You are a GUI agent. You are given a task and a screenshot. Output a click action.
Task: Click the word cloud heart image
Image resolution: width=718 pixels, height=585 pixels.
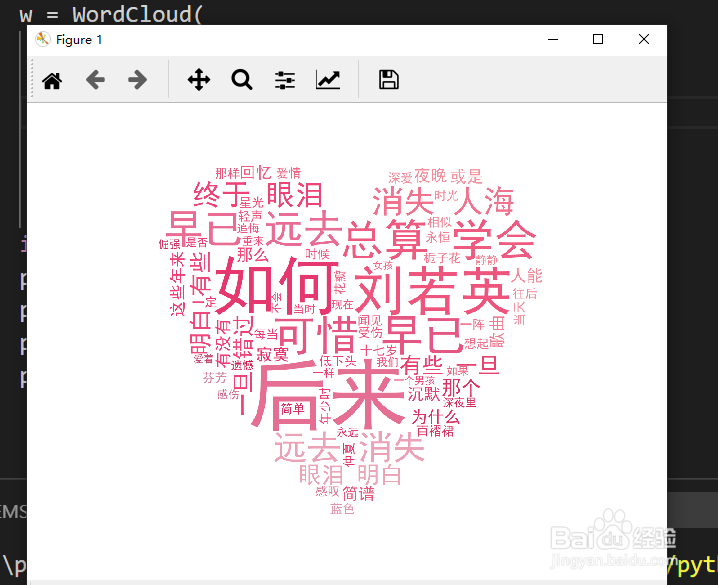pos(351,340)
